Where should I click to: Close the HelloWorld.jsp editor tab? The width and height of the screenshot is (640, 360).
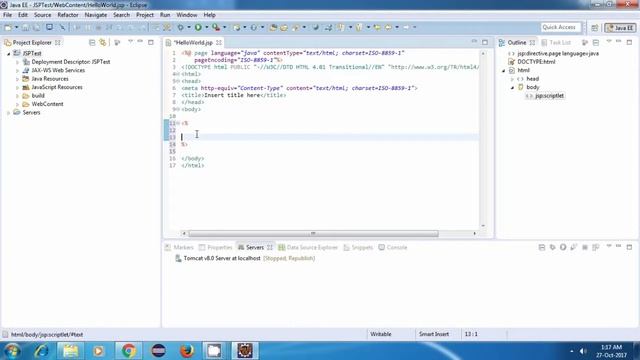click(219, 42)
